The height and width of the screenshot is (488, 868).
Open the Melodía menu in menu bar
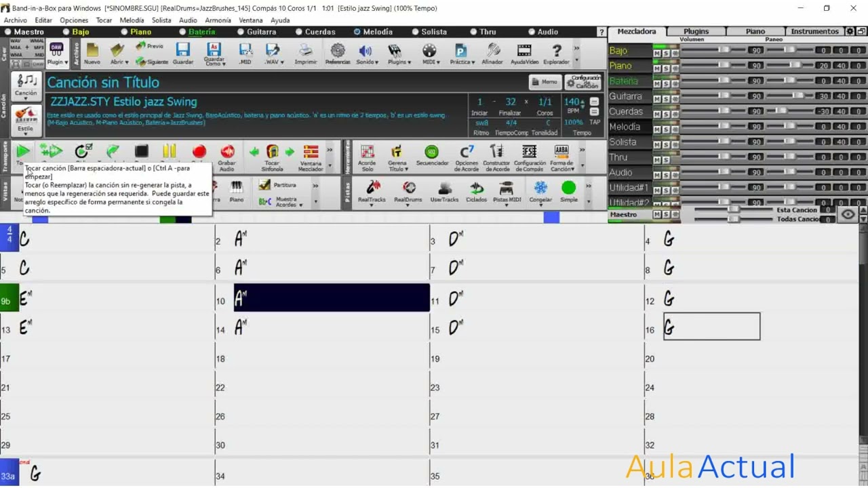[132, 20]
